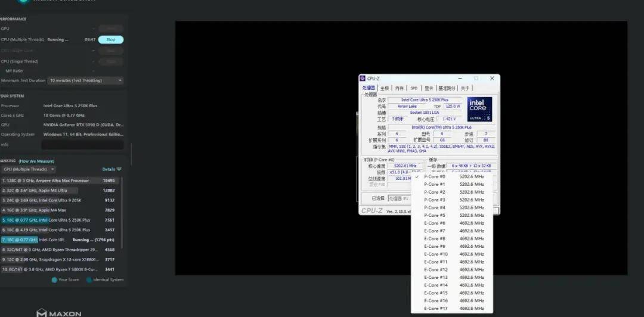
Task: Click the ranking list scrollbar
Action: (122, 213)
